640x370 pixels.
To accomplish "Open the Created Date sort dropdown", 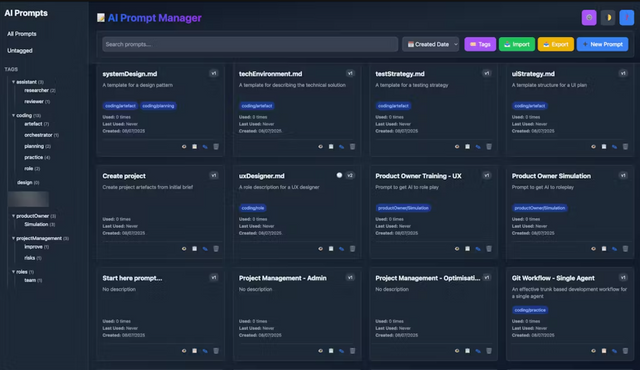I will click(431, 44).
